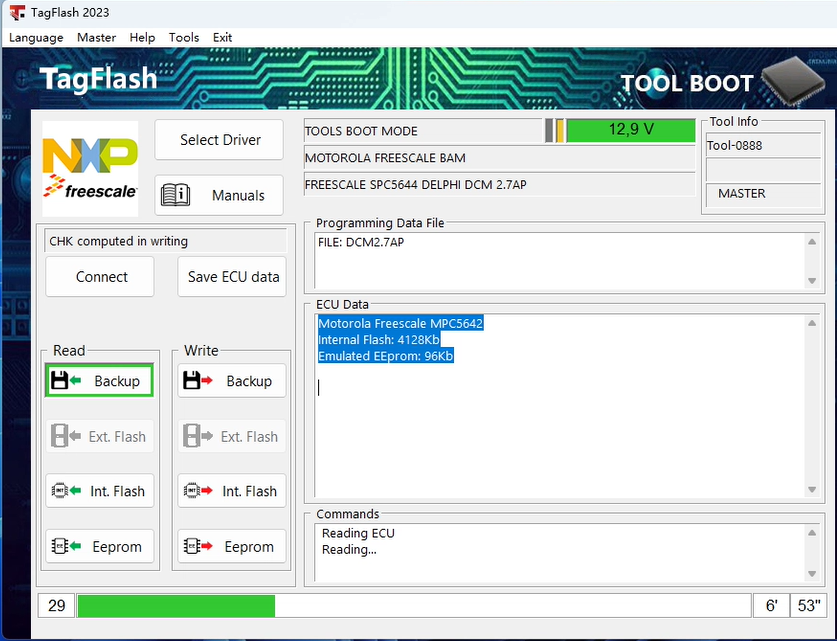Open the Manuals button
The height and width of the screenshot is (641, 837).
219,195
